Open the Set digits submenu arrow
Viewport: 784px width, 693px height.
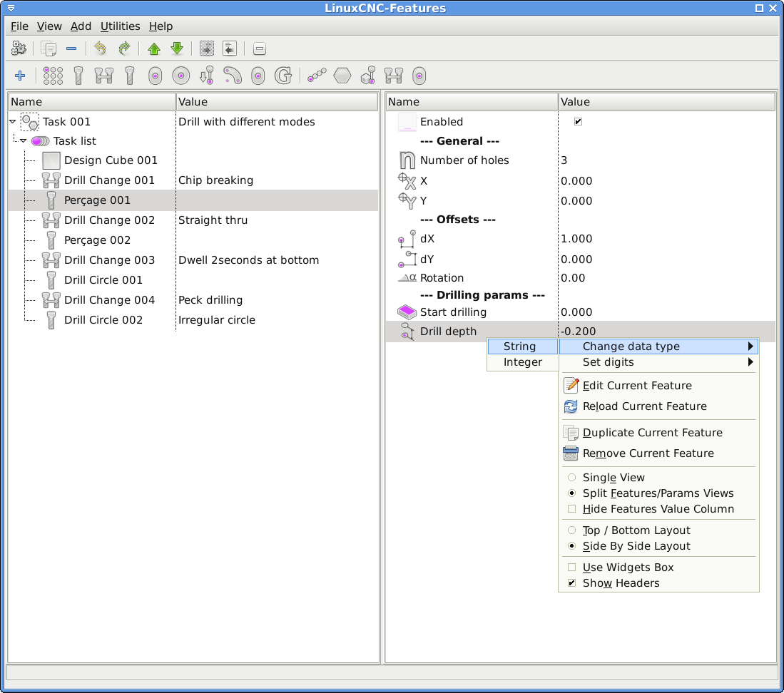pyautogui.click(x=750, y=362)
